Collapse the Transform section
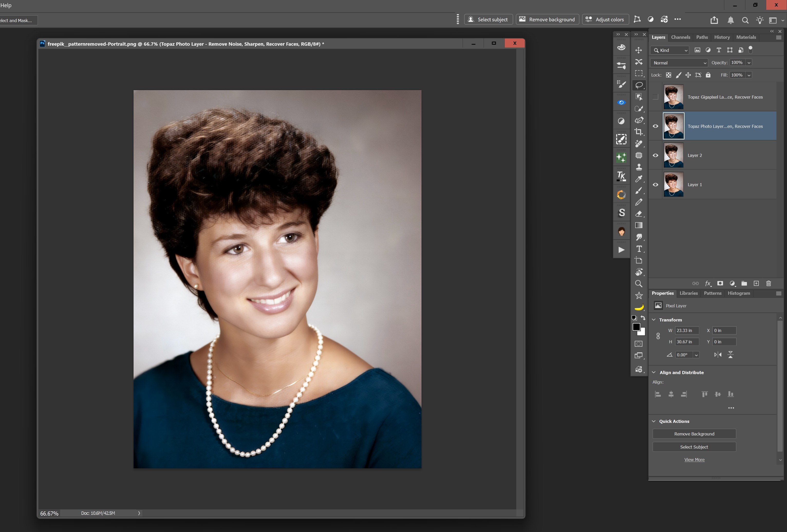Screen dimensions: 787x532 (654, 319)
